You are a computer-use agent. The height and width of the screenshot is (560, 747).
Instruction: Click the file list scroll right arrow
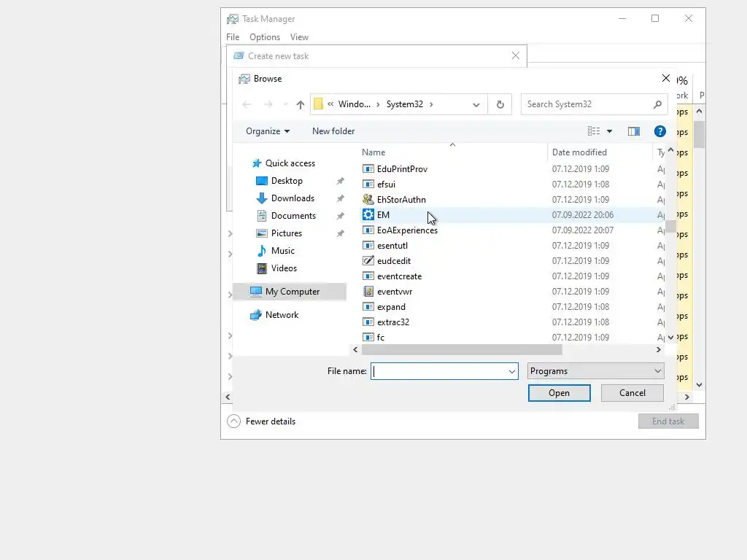tap(659, 350)
